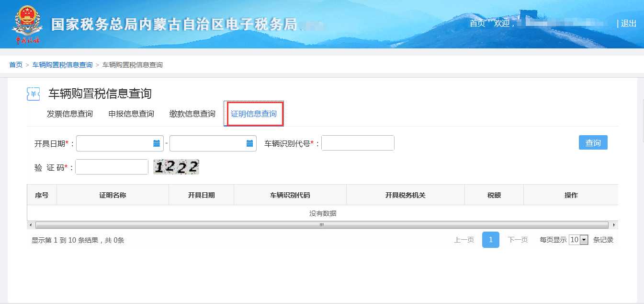Click the horizontal table scrollbar thumb
The image size is (644, 304).
[x=322, y=225]
